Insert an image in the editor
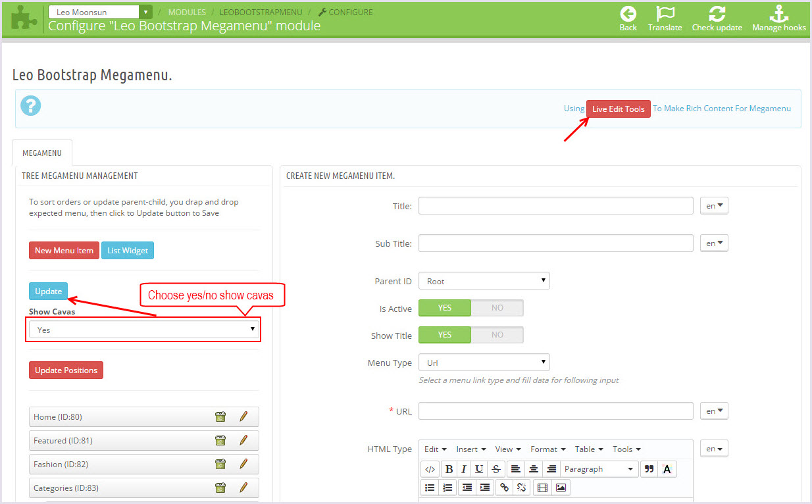The width and height of the screenshot is (812, 504). pyautogui.click(x=561, y=488)
